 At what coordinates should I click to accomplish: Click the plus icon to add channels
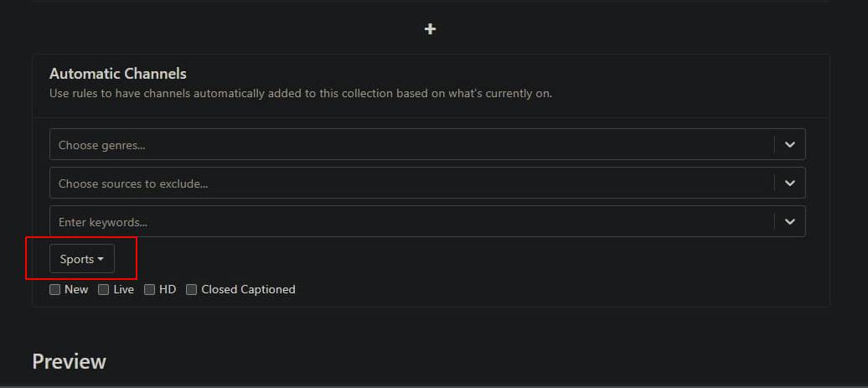pos(430,29)
